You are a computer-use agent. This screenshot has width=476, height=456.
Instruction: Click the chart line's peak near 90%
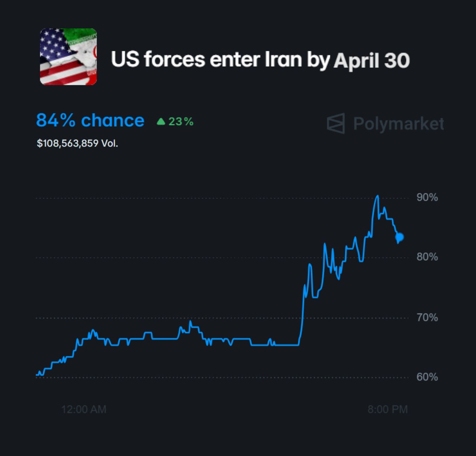tap(377, 196)
